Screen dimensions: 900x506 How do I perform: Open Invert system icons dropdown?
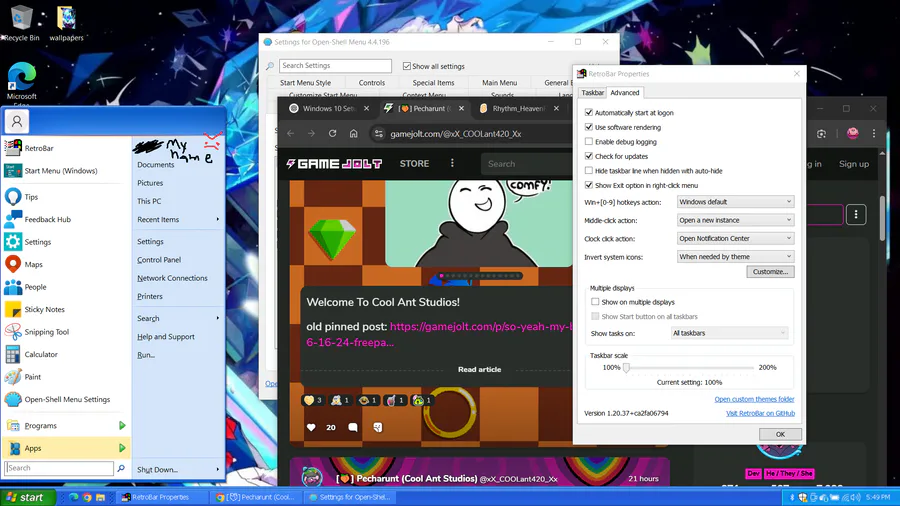tap(735, 256)
